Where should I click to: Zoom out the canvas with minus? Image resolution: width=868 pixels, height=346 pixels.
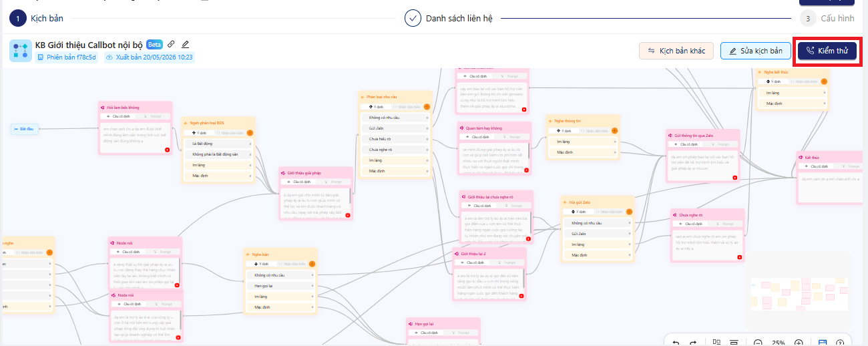(x=758, y=343)
